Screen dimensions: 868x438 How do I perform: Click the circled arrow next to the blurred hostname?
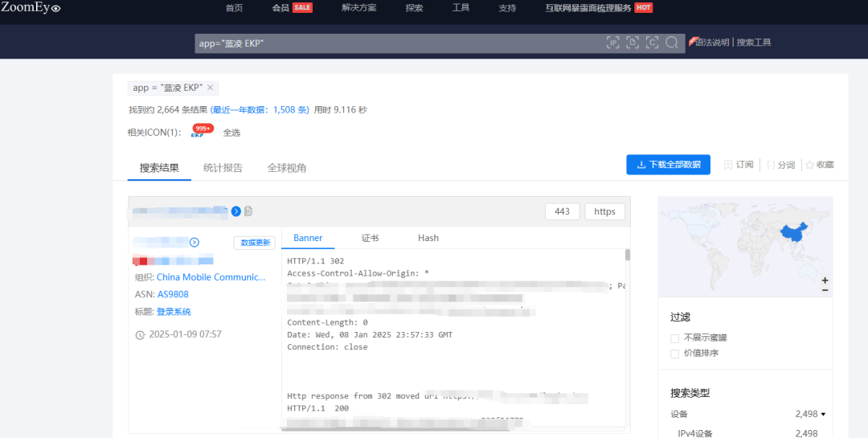(194, 242)
